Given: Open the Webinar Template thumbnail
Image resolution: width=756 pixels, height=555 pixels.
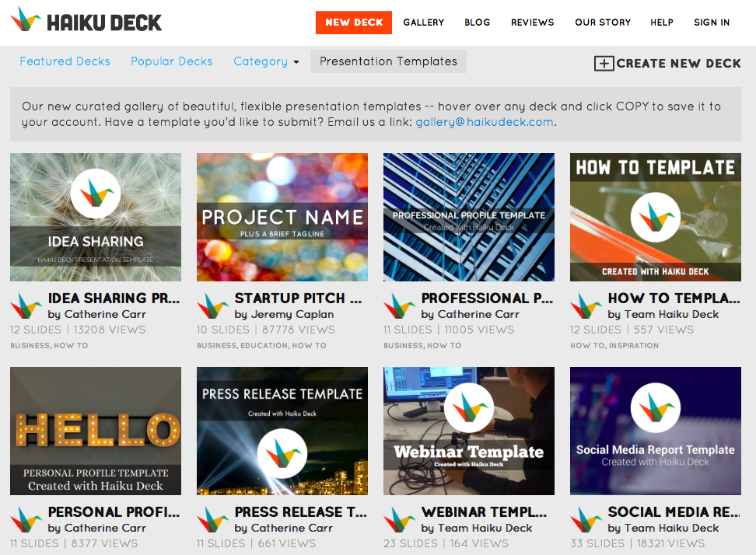Looking at the screenshot, I should 468,431.
